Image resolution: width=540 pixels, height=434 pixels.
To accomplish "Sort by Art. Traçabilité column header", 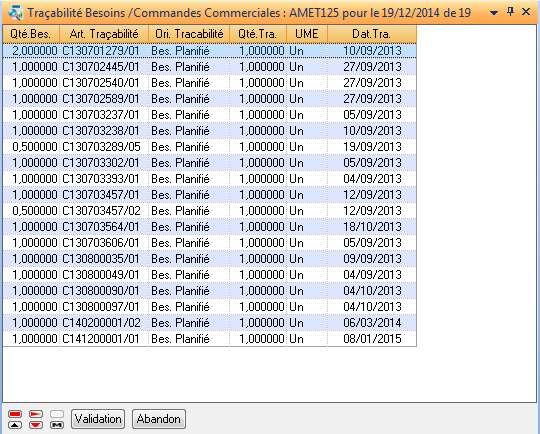I will [104, 34].
